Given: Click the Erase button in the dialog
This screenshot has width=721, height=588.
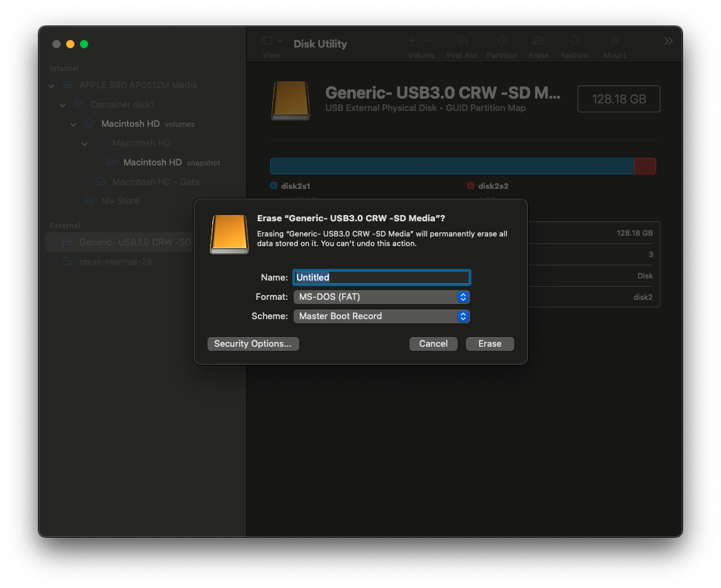Looking at the screenshot, I should tap(489, 343).
